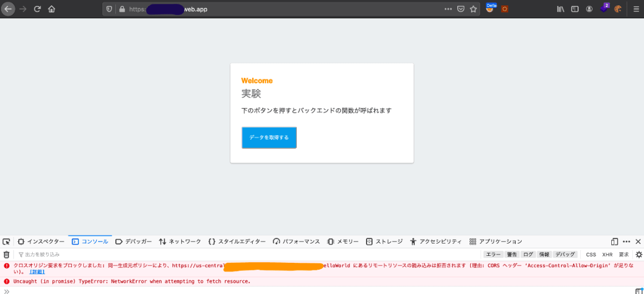The image size is (644, 294).
Task: Open console settings gear icon
Action: click(x=639, y=255)
